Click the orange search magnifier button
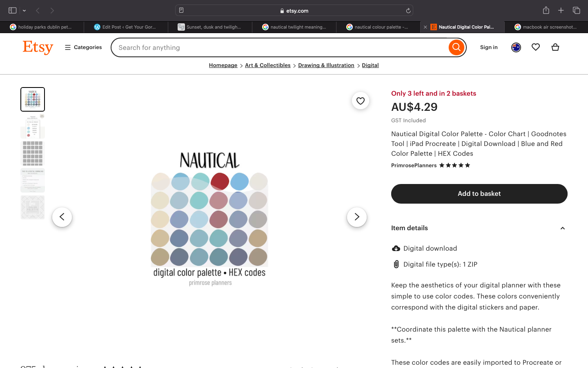 click(x=456, y=47)
